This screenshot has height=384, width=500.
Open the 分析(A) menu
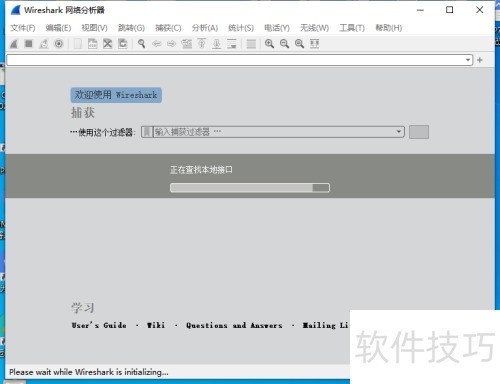click(x=205, y=28)
